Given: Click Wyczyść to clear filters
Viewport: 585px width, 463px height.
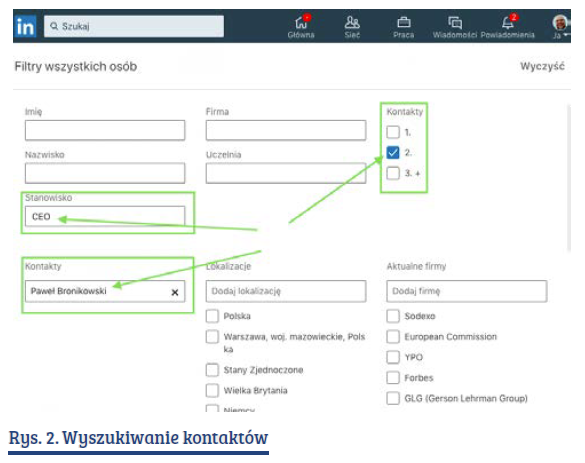Looking at the screenshot, I should 542,66.
